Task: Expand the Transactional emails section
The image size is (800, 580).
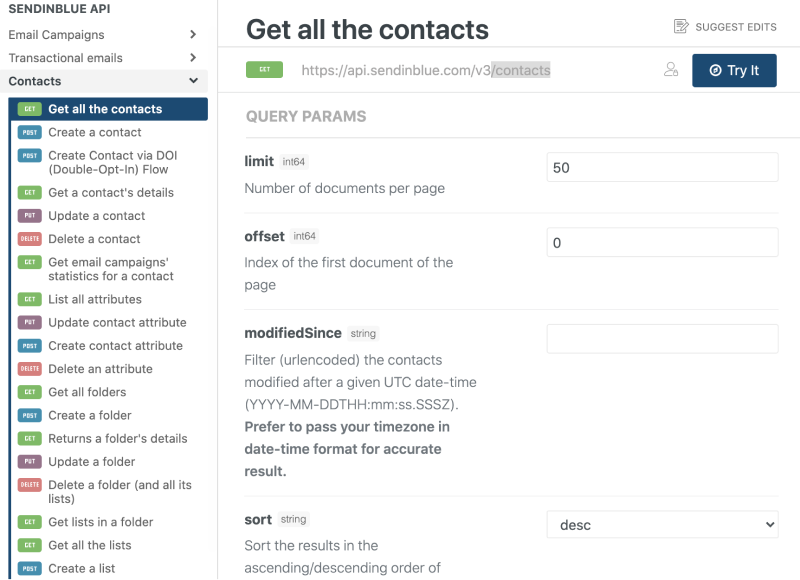Action: pos(193,58)
